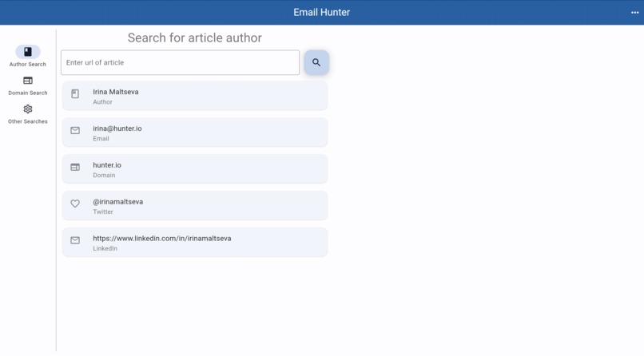The image size is (644, 356).
Task: Click the envelope icon beside irina@hunter.io
Action: point(75,130)
